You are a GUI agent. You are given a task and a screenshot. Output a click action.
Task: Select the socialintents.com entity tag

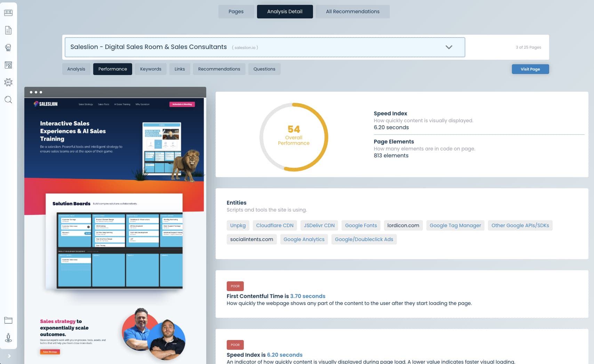pyautogui.click(x=252, y=239)
